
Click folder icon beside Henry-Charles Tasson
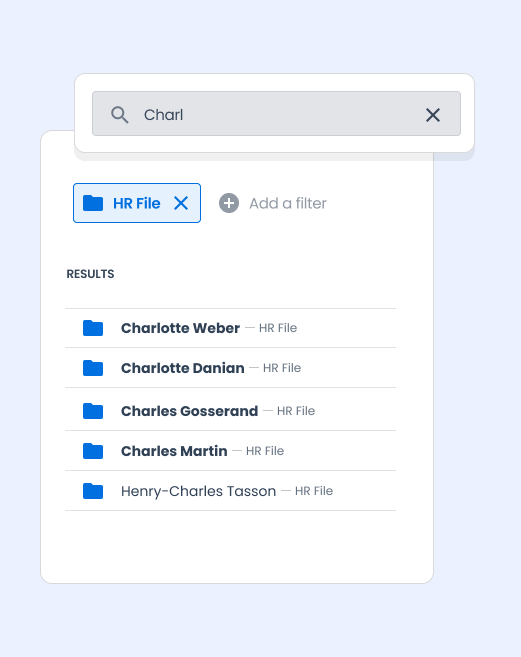click(93, 491)
